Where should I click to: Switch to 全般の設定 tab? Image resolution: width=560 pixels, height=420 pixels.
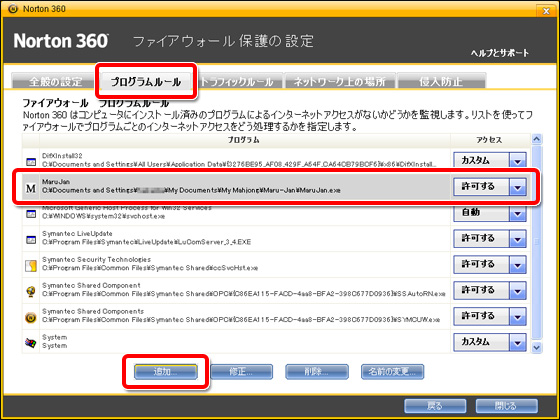[55, 81]
